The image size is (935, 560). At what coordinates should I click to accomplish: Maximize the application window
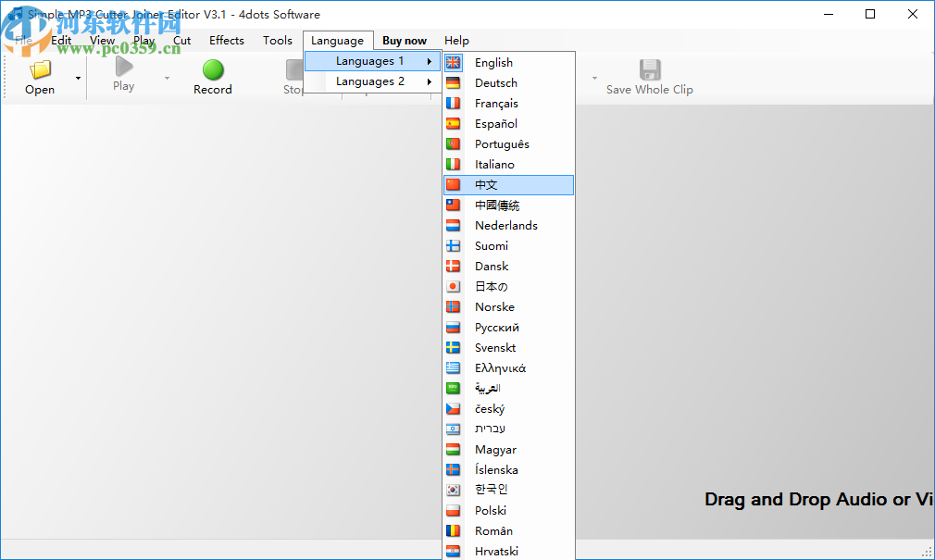coord(870,14)
